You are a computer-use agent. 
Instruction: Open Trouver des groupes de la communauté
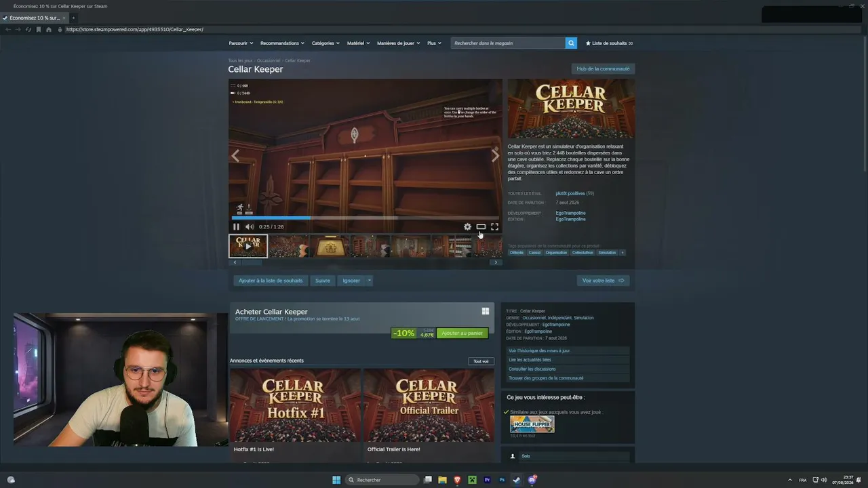point(568,378)
